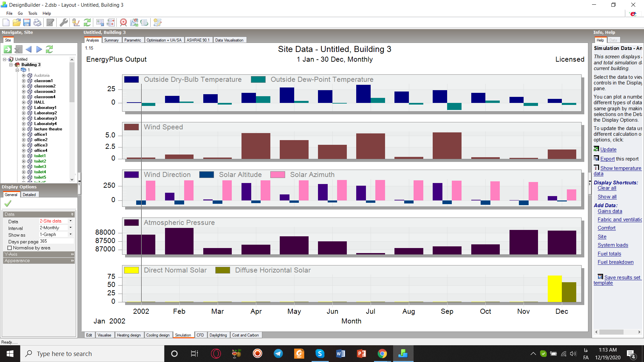Edit the Days per page field

[56, 241]
